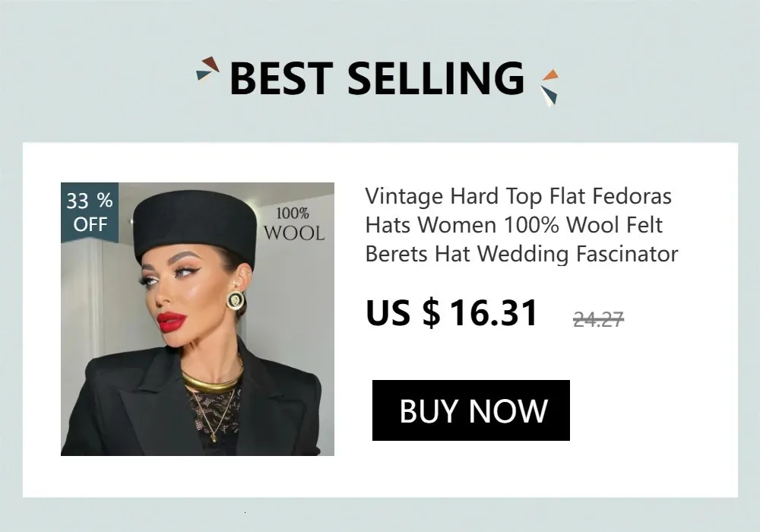
Task: Select the 100% WOOL label in photo
Action: [293, 224]
